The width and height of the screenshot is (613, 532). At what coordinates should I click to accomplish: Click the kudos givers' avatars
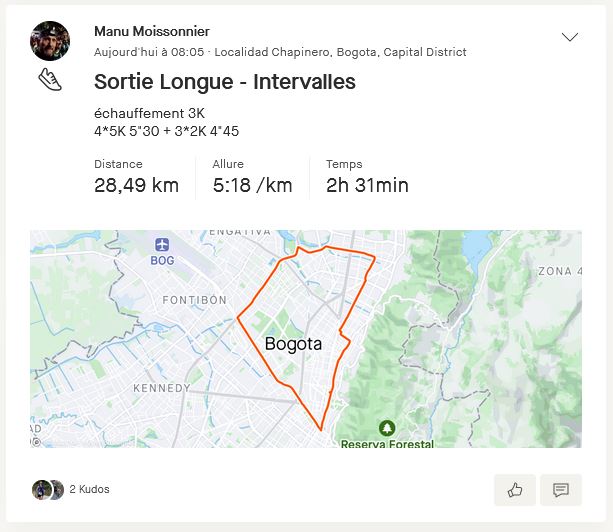click(x=48, y=489)
